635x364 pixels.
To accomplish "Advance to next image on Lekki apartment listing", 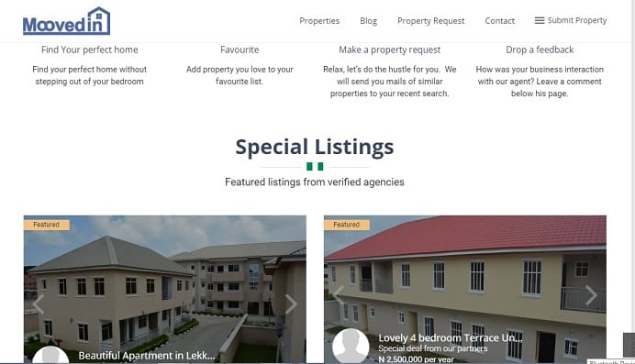I will [x=291, y=304].
